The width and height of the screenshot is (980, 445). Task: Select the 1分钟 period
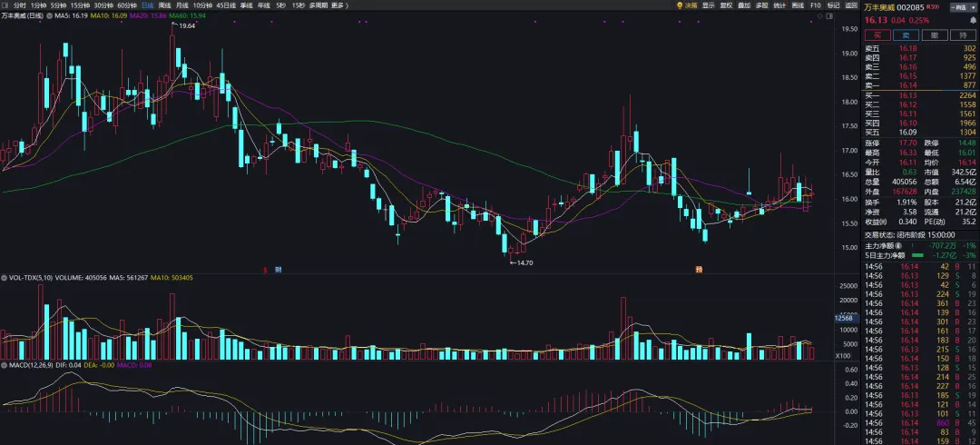(39, 5)
